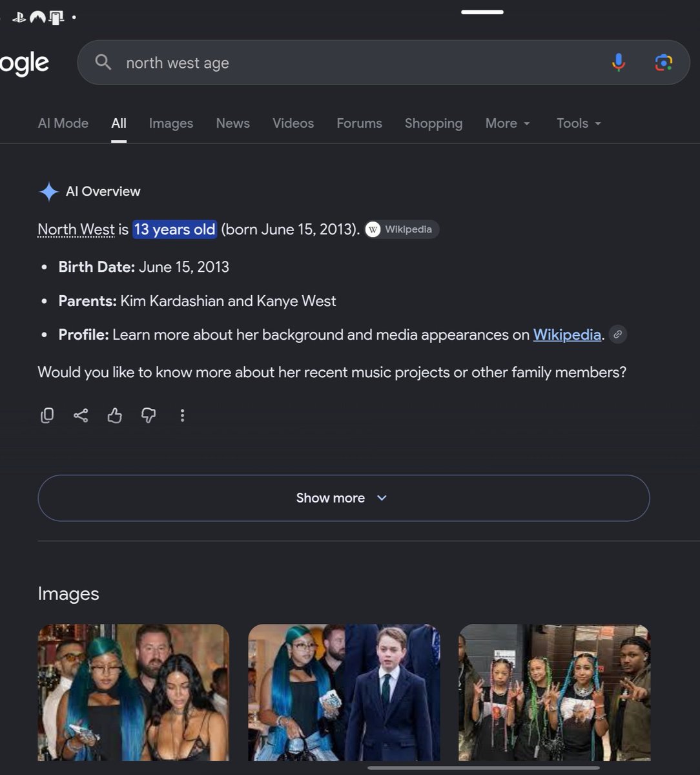The height and width of the screenshot is (775, 700).
Task: Click the AI Overview sparkle icon
Action: (x=48, y=192)
